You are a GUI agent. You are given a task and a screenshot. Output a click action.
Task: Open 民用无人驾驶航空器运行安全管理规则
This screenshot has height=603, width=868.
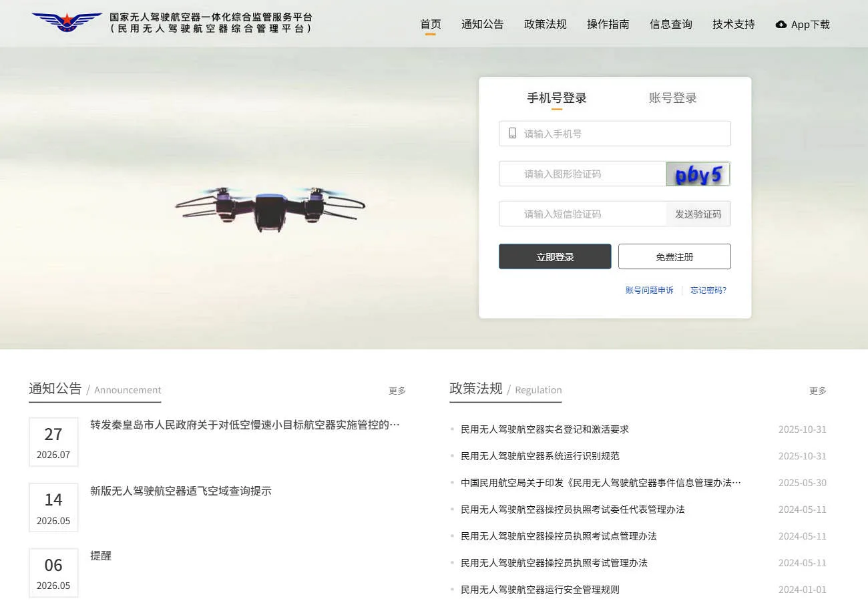coord(540,590)
